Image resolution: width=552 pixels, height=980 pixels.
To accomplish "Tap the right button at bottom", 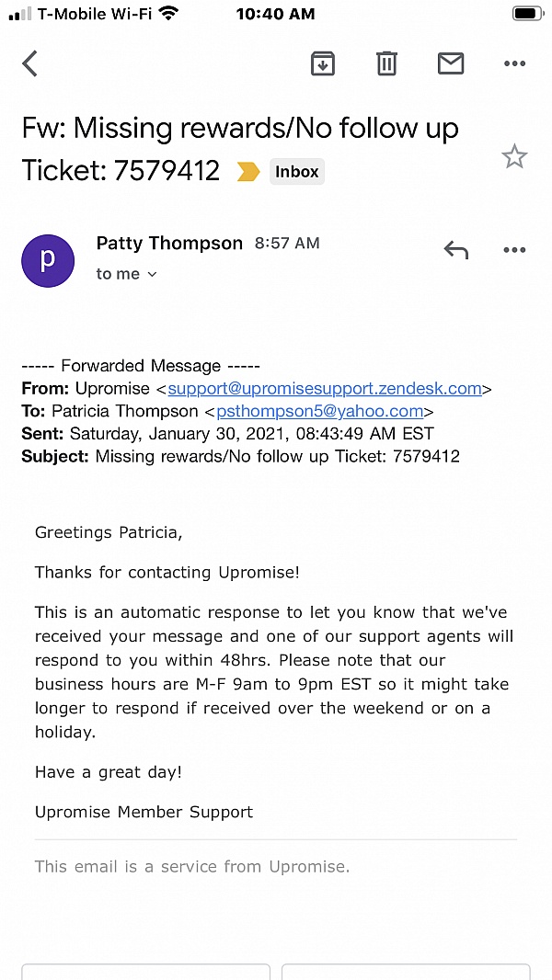I will pos(406,972).
